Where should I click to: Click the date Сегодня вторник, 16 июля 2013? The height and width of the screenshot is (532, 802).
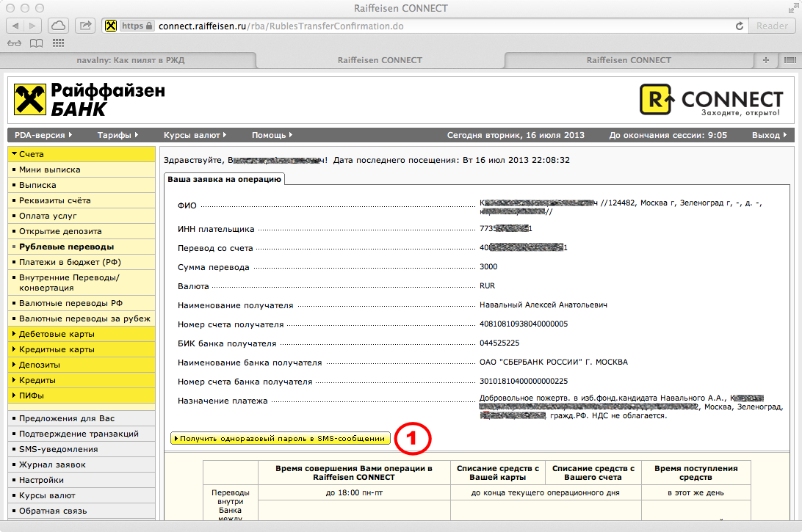point(516,135)
